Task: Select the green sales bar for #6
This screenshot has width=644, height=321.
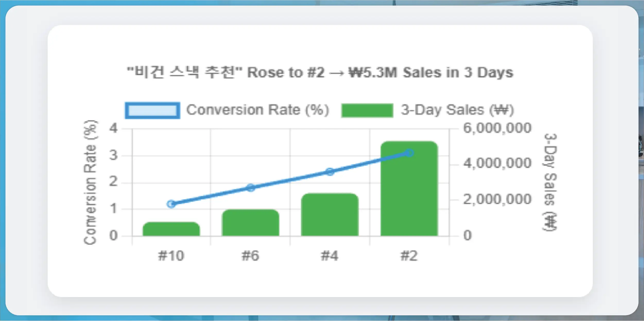Action: 251,223
